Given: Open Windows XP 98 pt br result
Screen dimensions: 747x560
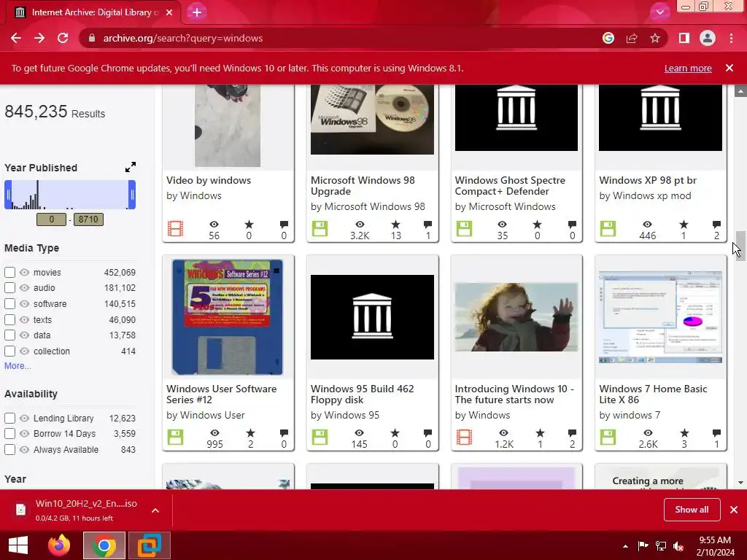Looking at the screenshot, I should [x=648, y=181].
